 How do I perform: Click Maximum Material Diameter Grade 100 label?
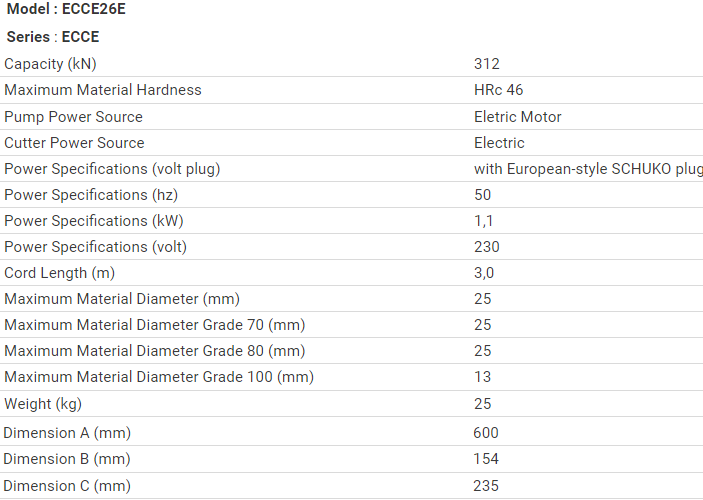tap(158, 377)
